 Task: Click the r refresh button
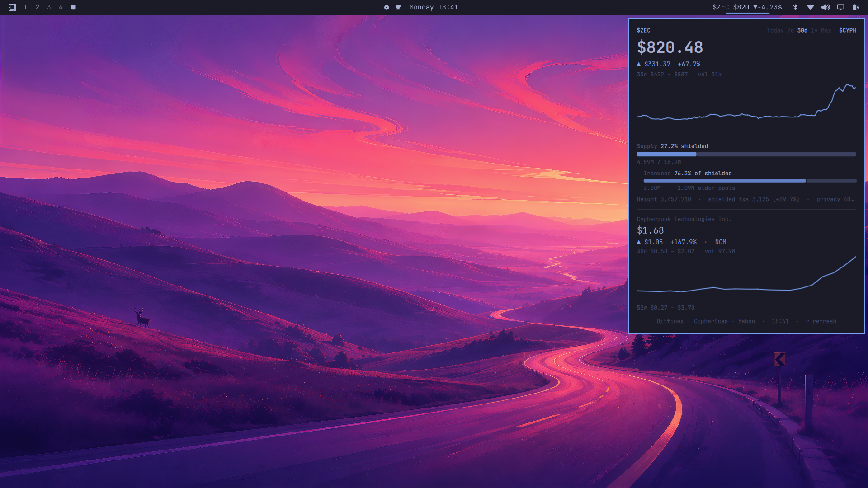point(821,321)
